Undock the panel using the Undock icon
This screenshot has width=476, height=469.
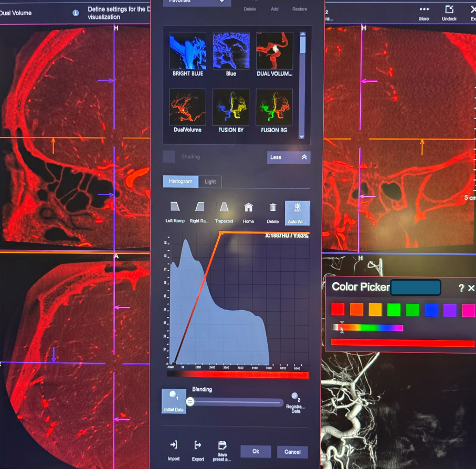click(449, 10)
